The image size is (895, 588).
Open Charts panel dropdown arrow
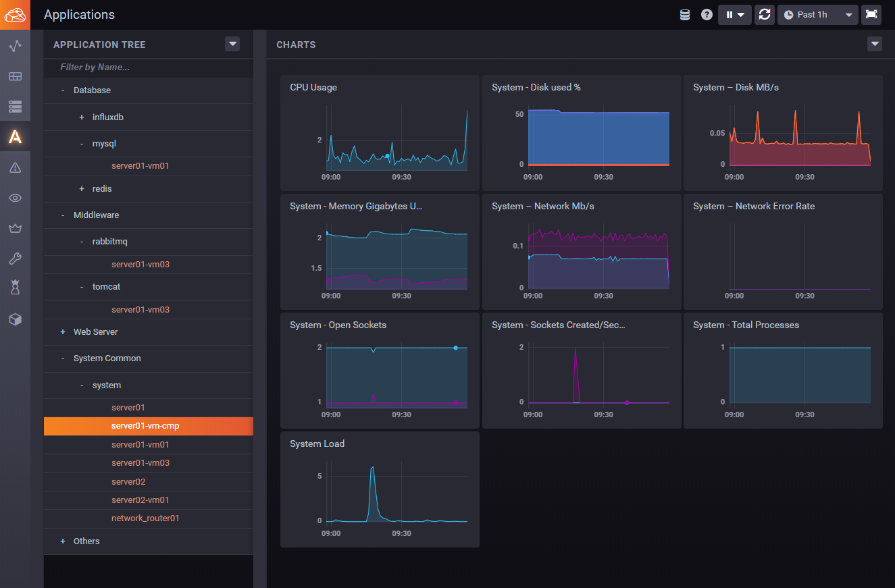click(875, 44)
